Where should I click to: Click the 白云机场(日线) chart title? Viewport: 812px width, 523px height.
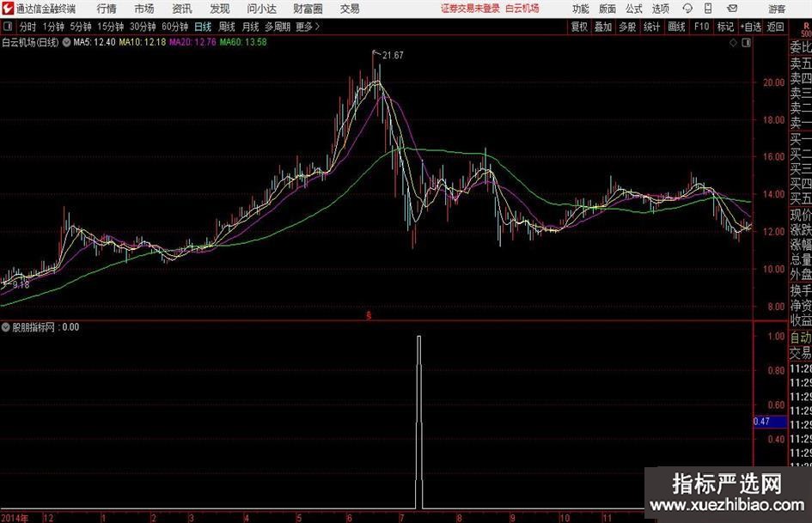pyautogui.click(x=30, y=42)
